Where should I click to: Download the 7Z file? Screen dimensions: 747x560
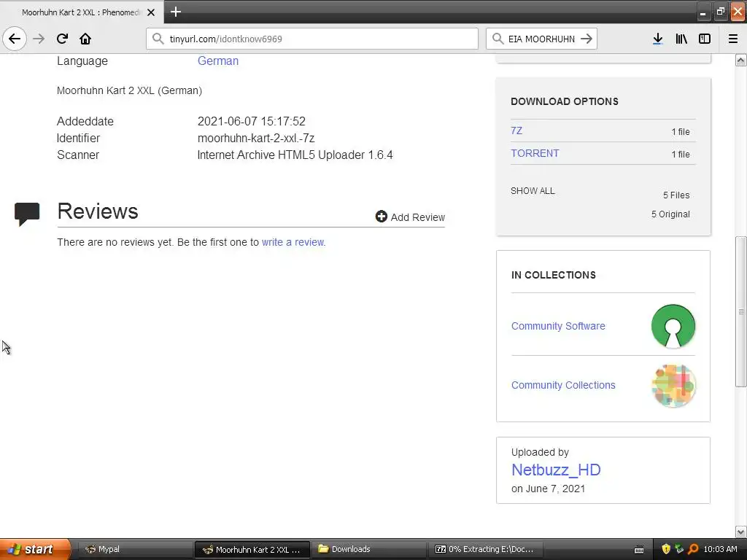(516, 131)
